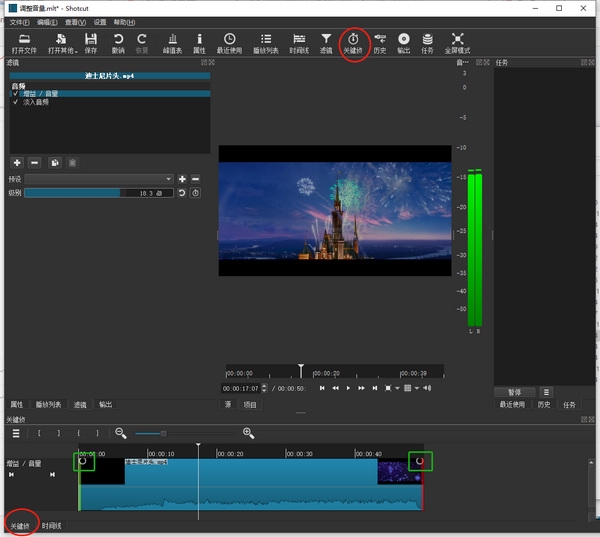Switch to the Timeline tab at bottom
This screenshot has width=600, height=537.
52,526
